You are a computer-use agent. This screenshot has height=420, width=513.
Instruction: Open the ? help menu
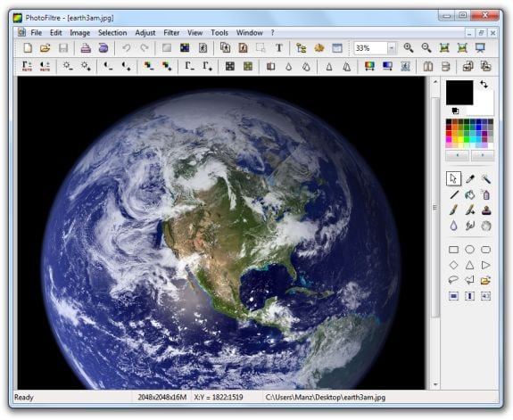272,33
